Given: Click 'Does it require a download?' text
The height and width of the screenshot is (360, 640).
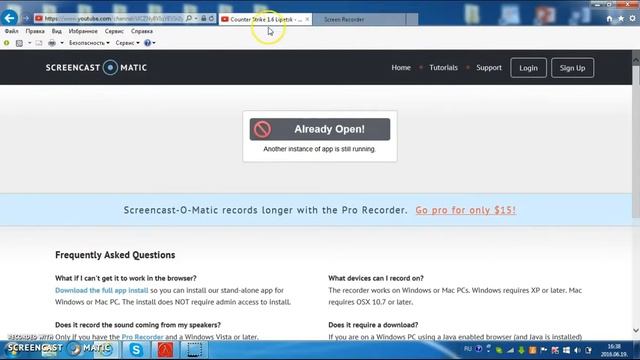Looking at the screenshot, I should 373,325.
